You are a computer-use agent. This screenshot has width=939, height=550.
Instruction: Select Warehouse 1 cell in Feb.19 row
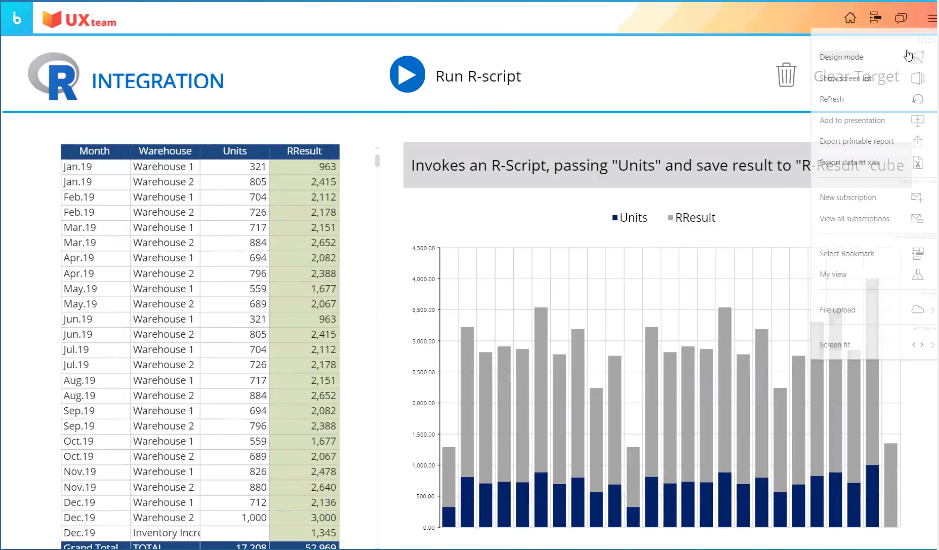pos(165,197)
